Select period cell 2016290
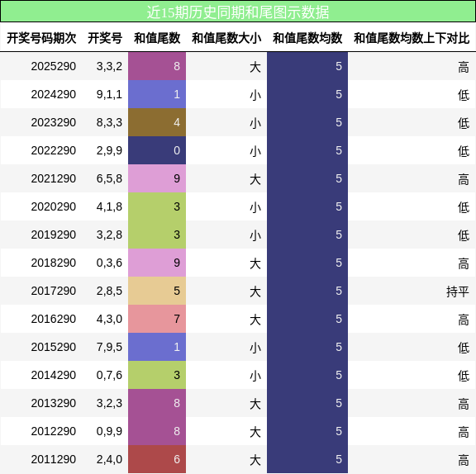This screenshot has height=474, width=476. pyautogui.click(x=54, y=319)
